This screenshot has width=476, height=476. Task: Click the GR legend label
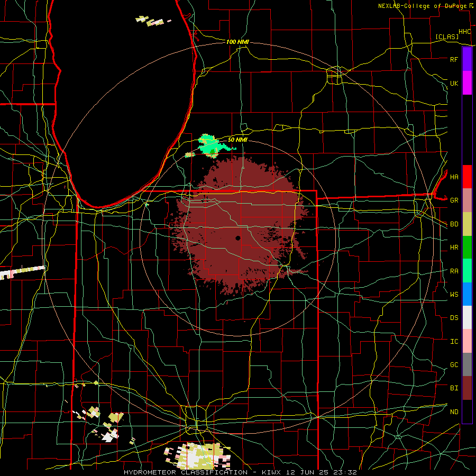point(454,200)
